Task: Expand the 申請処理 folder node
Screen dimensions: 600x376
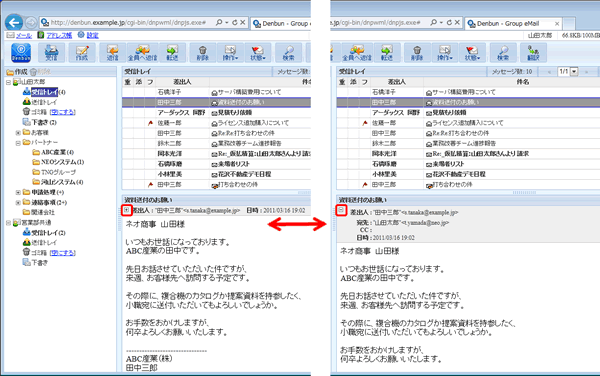Action: pos(18,192)
